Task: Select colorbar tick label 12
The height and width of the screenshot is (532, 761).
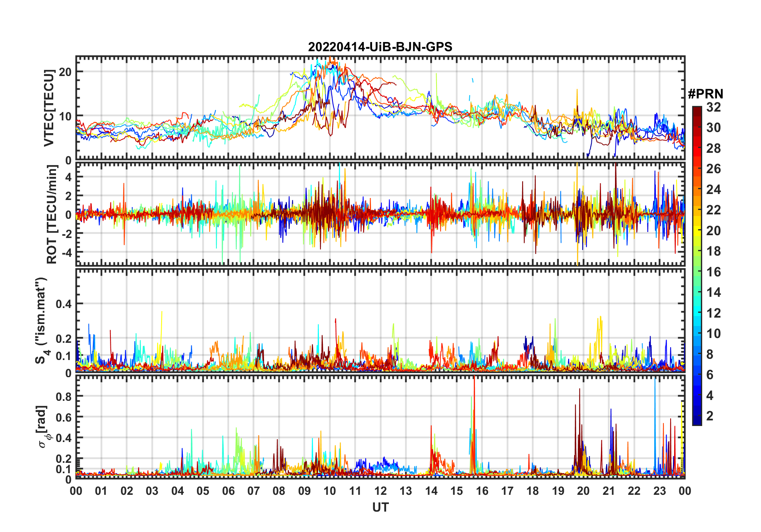Action: (x=714, y=313)
